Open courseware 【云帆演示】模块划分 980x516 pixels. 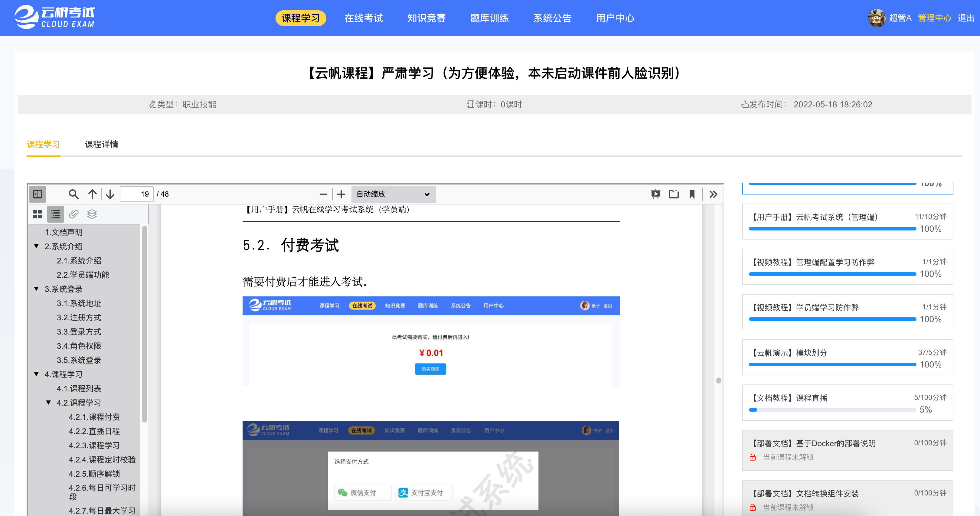pyautogui.click(x=848, y=358)
